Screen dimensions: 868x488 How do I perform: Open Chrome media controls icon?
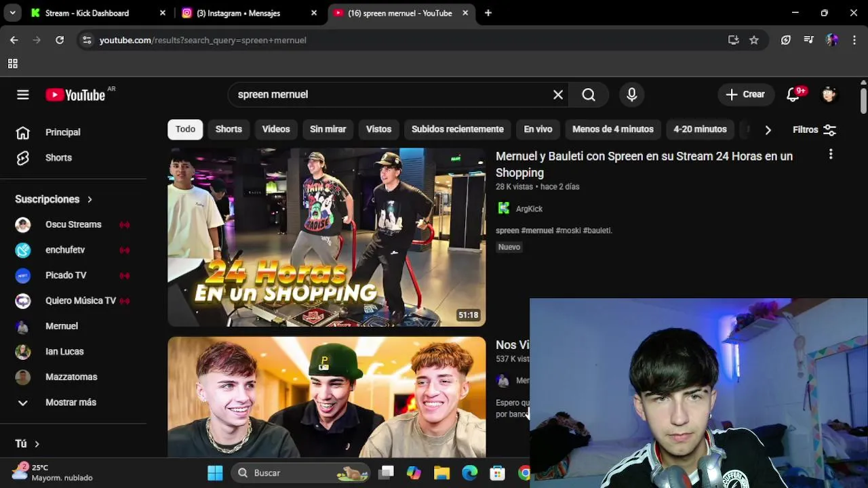808,40
